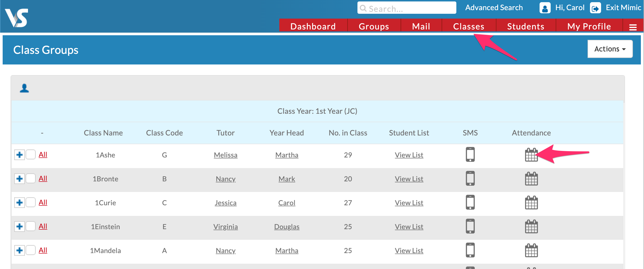Screen dimensions: 644x269
Task: Click the No. in Class column header
Action: [x=348, y=133]
